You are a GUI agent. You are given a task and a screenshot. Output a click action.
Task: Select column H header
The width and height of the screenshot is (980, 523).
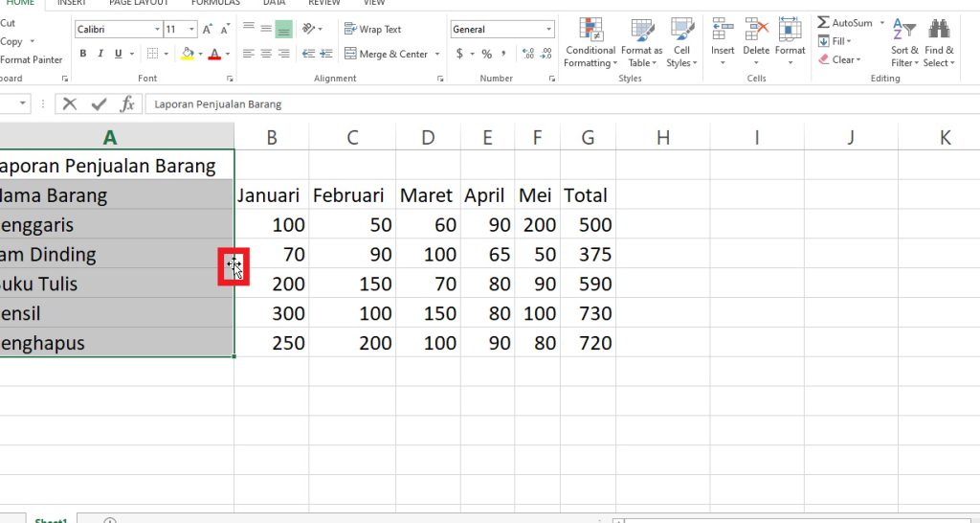tap(663, 136)
